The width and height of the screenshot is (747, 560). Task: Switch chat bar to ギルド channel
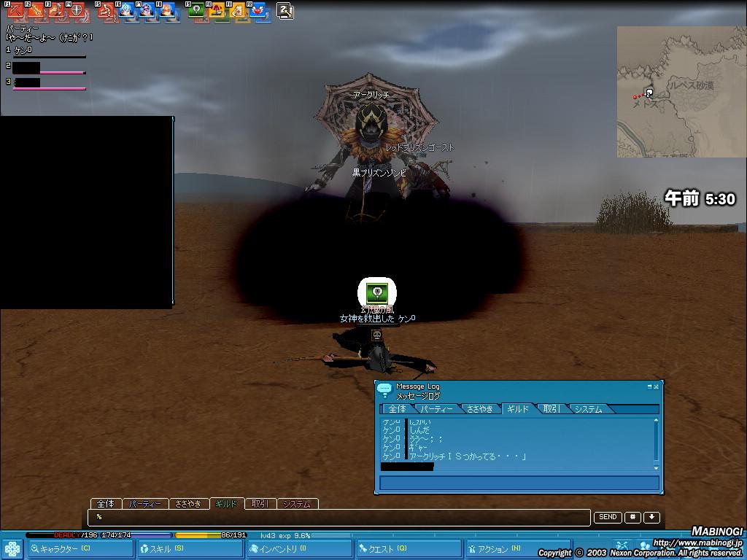(x=227, y=503)
